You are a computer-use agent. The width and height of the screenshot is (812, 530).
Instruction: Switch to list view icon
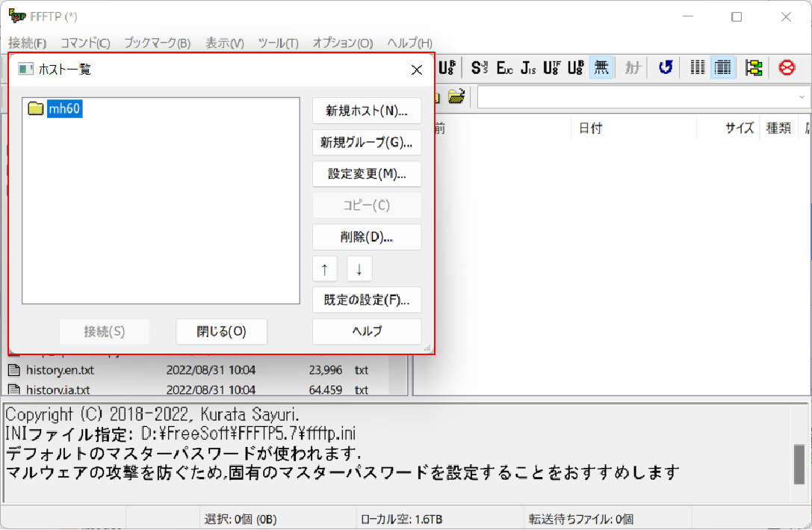pos(698,67)
